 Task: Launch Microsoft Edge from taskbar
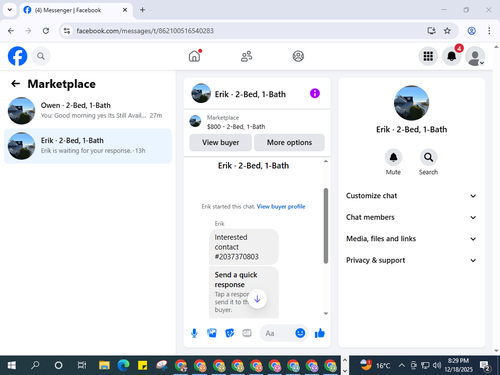(x=123, y=365)
